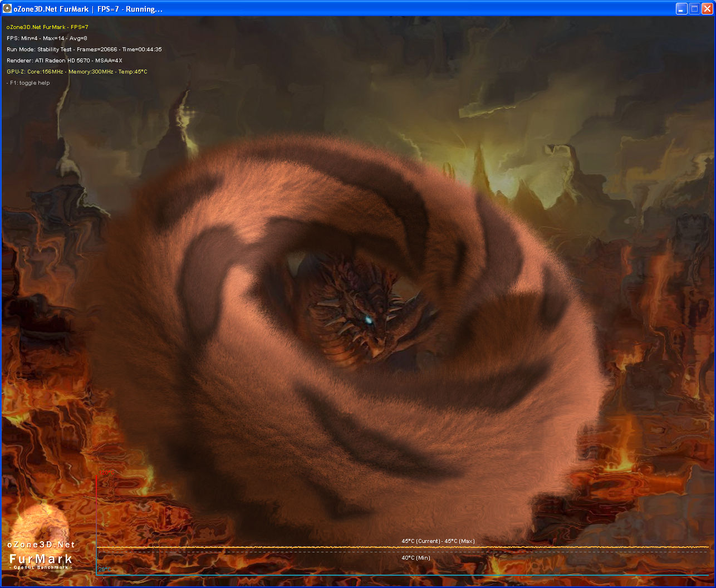Click the '40°C (Min)' graph label
The height and width of the screenshot is (588, 716).
click(x=416, y=558)
